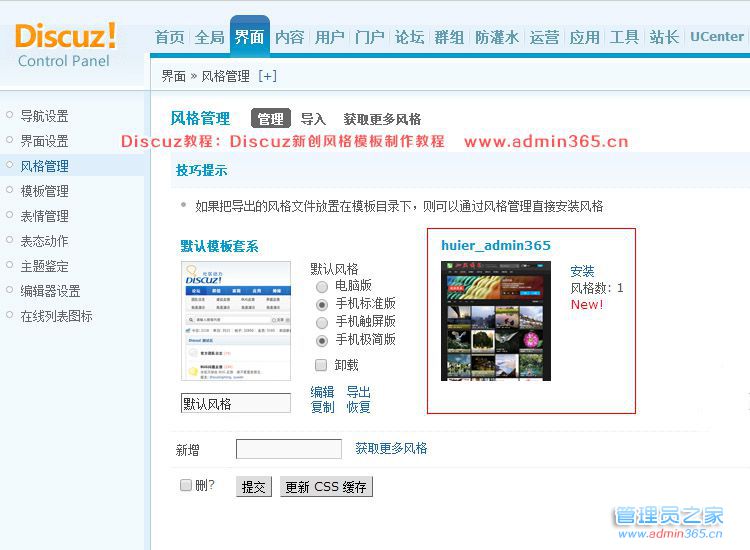Select the 界面 top navigation tab
The image size is (750, 550).
pos(249,37)
